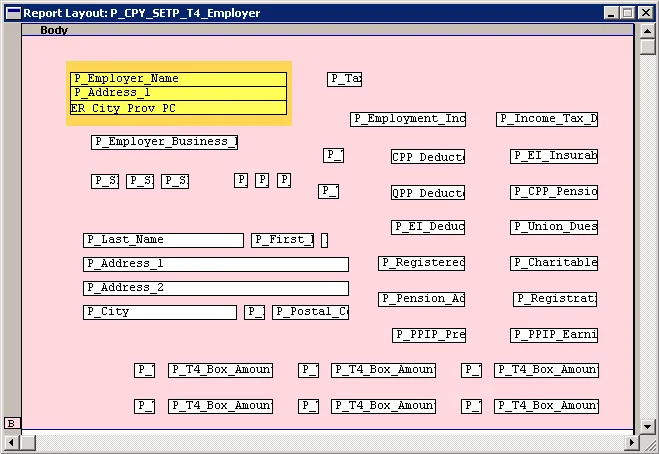
Task: Select the P_Last_Name field
Action: click(163, 240)
